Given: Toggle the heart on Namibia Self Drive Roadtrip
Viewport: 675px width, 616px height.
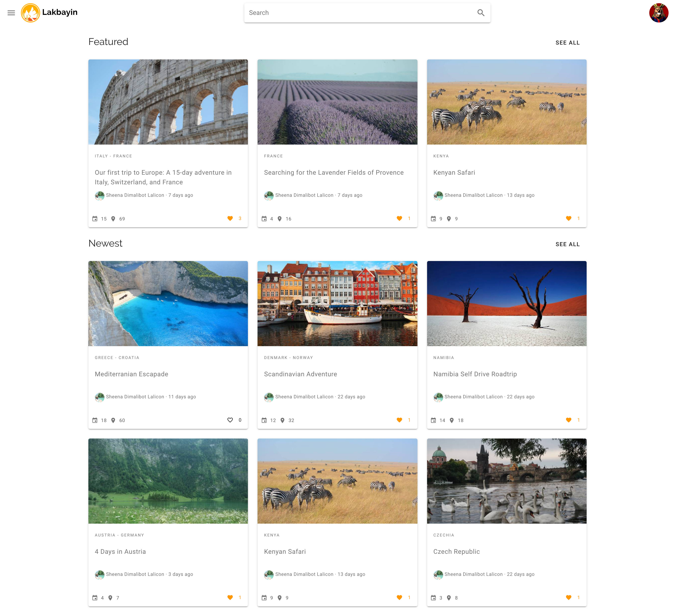Looking at the screenshot, I should 569,420.
